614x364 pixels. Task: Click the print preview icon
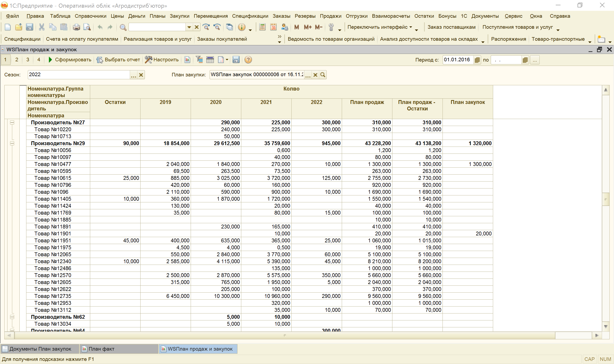87,27
